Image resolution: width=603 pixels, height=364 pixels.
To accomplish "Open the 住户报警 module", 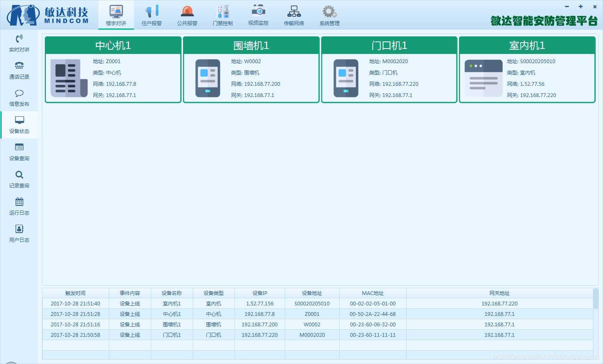I will click(152, 15).
